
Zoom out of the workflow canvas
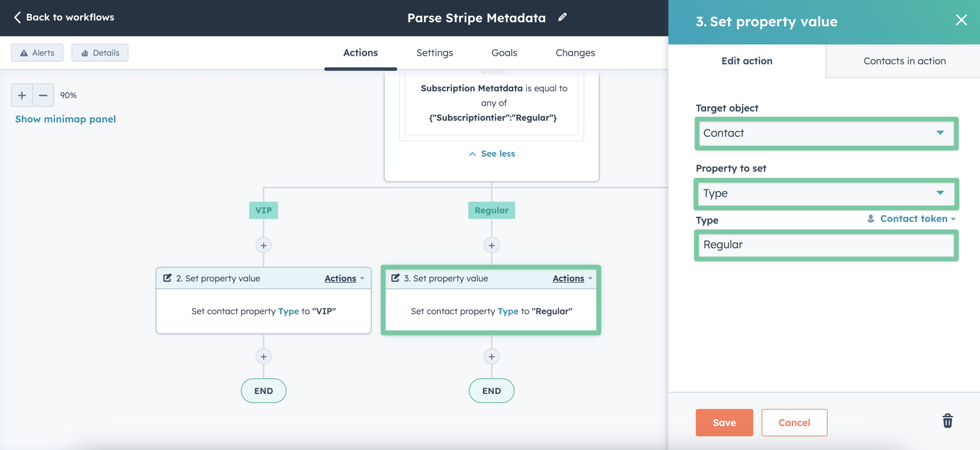coord(43,95)
